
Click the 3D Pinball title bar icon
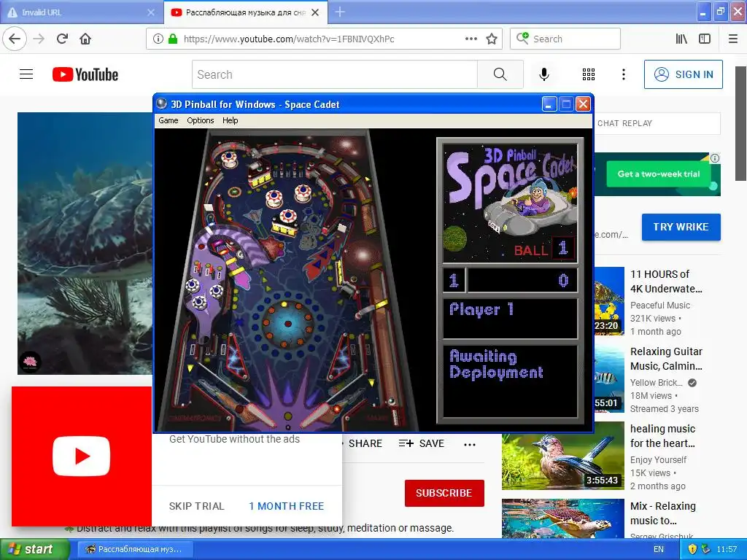(x=161, y=104)
